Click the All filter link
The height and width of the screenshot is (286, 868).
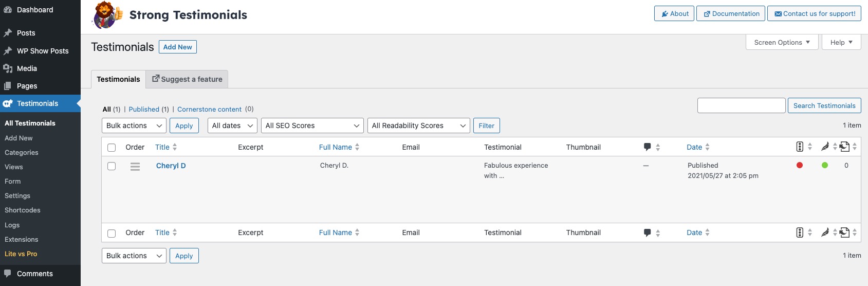[107, 109]
